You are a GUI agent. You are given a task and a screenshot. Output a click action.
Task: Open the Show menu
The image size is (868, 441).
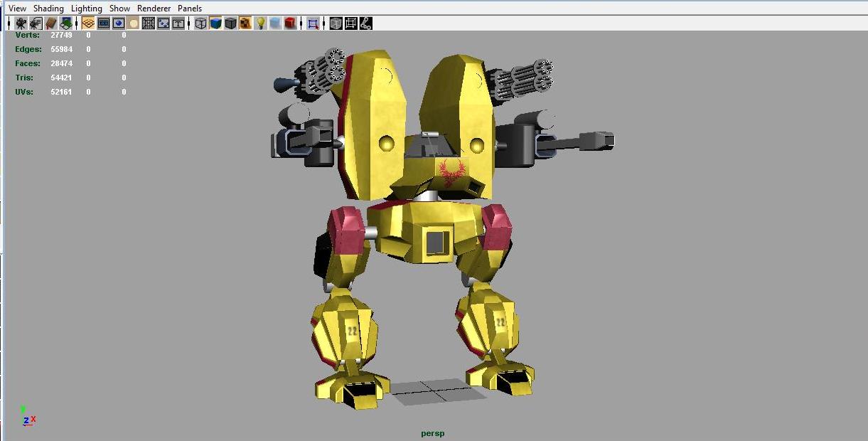coord(119,9)
